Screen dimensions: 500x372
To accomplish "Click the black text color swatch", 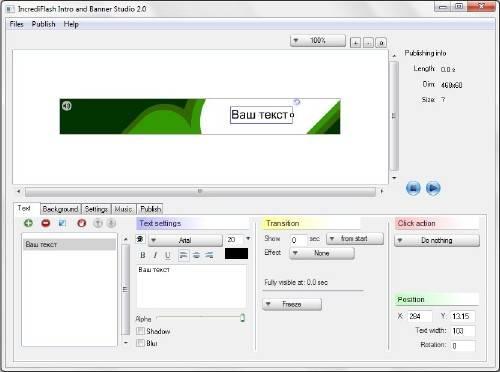I will (236, 254).
